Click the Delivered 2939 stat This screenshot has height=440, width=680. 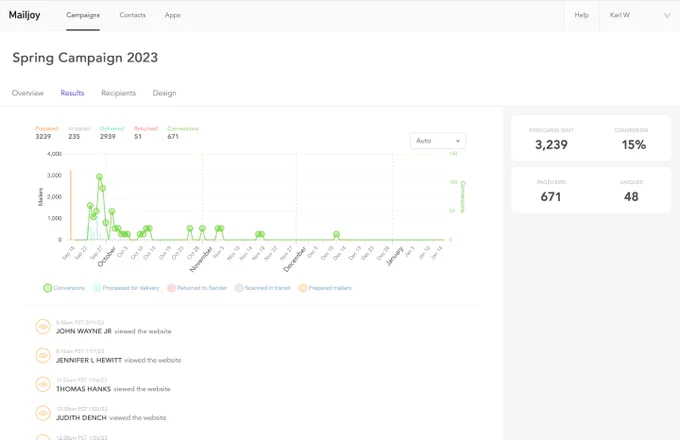pyautogui.click(x=112, y=133)
